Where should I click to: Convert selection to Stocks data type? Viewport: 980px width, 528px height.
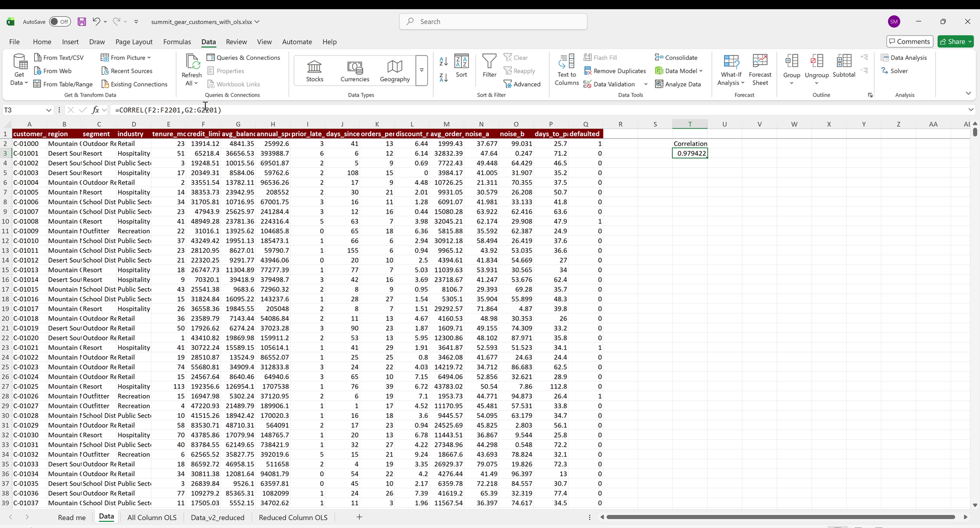(x=315, y=70)
